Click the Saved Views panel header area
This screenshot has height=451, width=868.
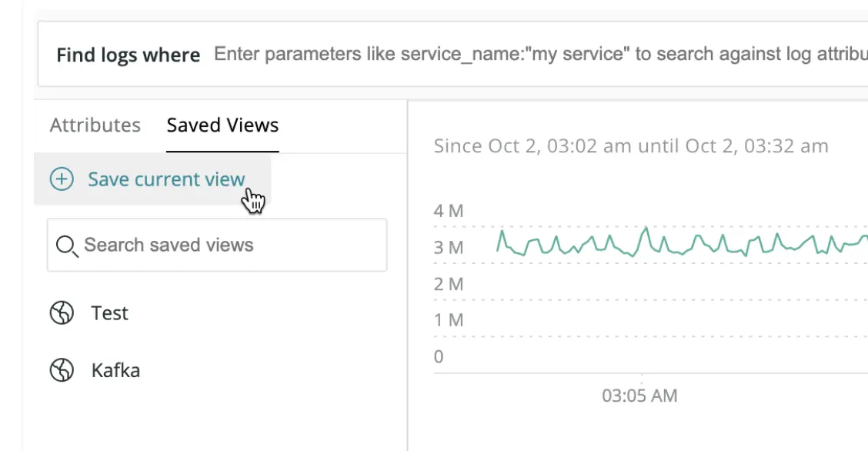(222, 125)
